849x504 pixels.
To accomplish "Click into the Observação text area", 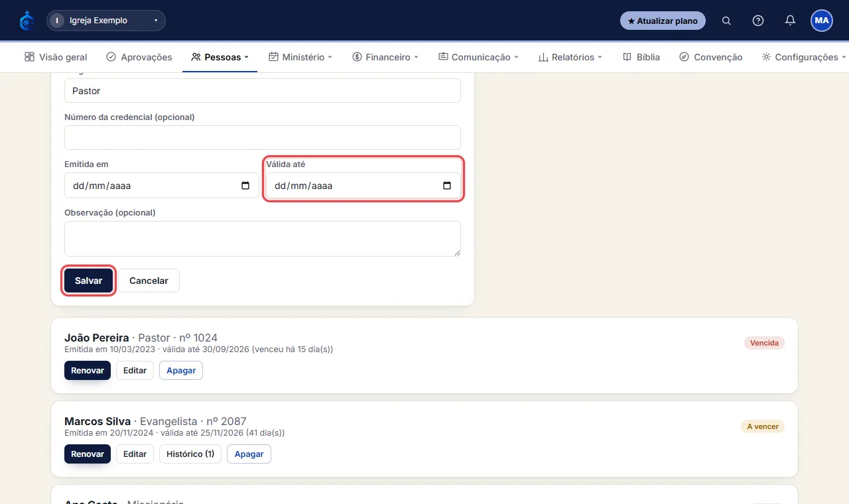I will (x=263, y=239).
